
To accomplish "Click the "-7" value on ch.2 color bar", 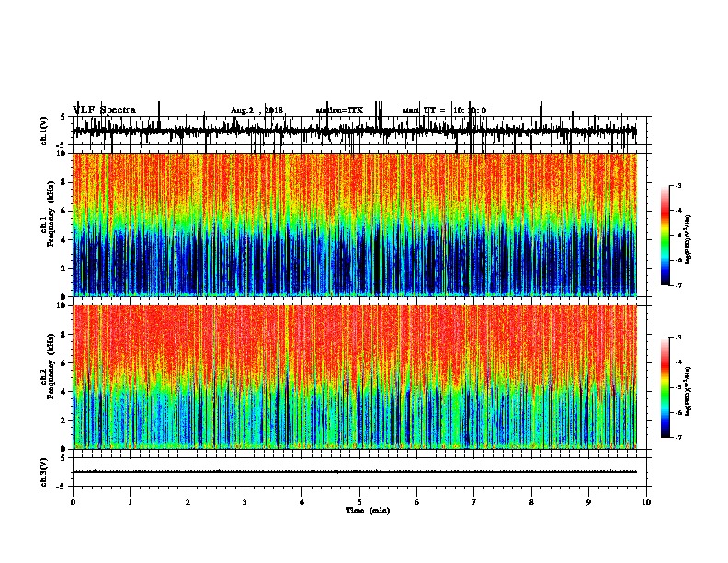I will pyautogui.click(x=678, y=437).
